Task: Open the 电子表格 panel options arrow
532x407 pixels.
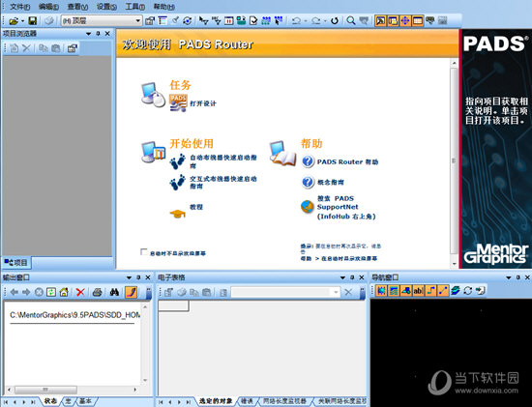Action: 342,277
